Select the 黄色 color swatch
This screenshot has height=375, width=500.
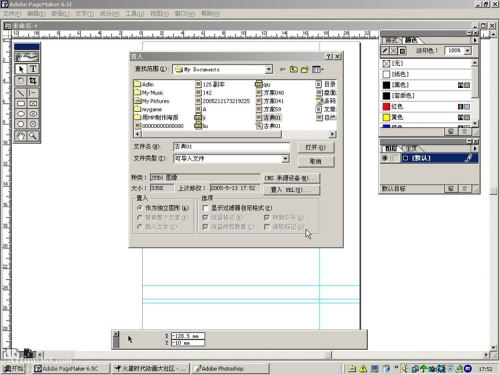(x=426, y=117)
